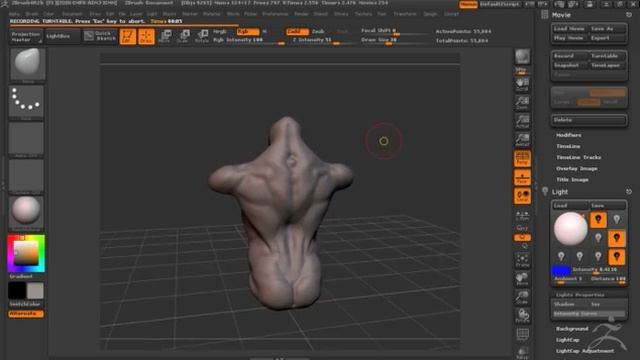
Task: Open the Dots stroke type selector
Action: click(26, 101)
